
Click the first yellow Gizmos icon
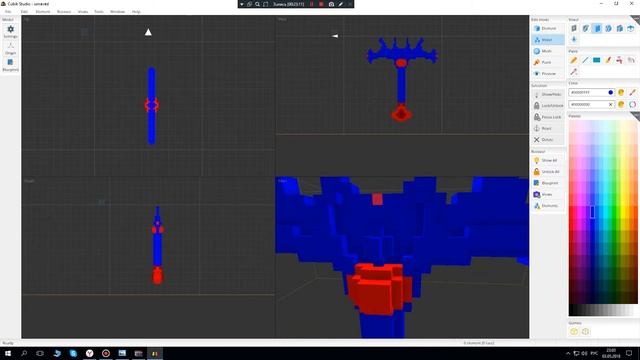click(574, 331)
